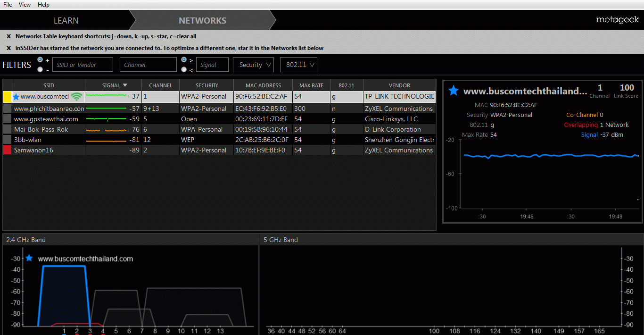Click MAC address 00:19:5B:96:10:44
The image size is (644, 335).
[x=263, y=129]
